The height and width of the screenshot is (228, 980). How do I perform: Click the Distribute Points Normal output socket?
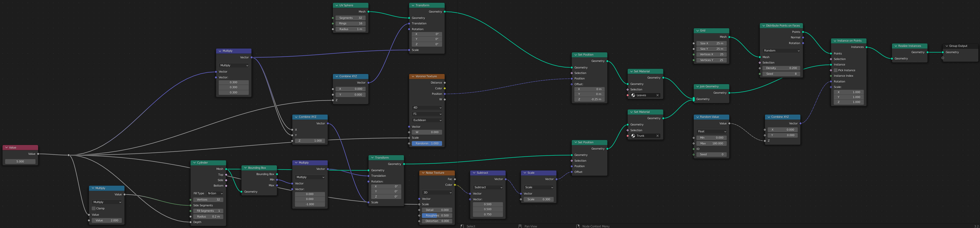pos(803,38)
